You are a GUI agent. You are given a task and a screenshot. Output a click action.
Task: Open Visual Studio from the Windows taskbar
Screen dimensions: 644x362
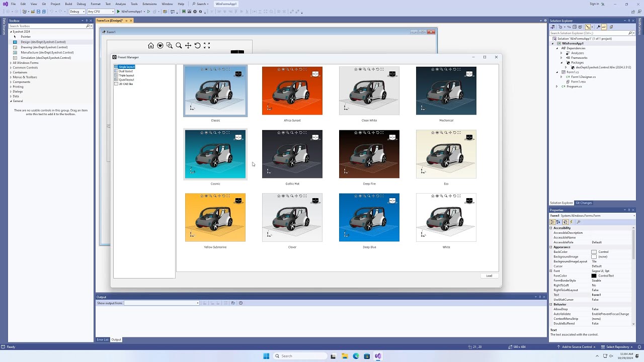coord(378,356)
